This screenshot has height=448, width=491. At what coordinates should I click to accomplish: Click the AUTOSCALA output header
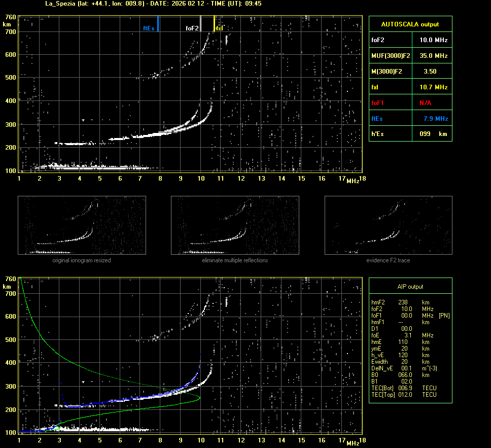pyautogui.click(x=410, y=24)
